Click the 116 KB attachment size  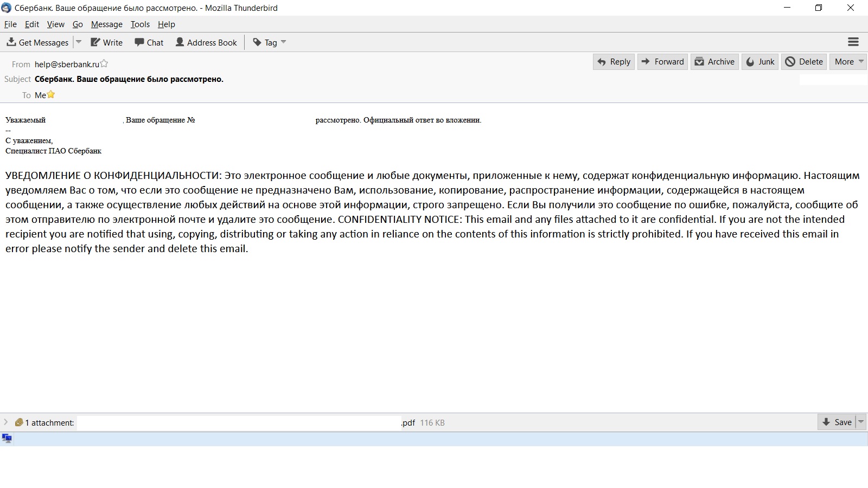pyautogui.click(x=432, y=423)
